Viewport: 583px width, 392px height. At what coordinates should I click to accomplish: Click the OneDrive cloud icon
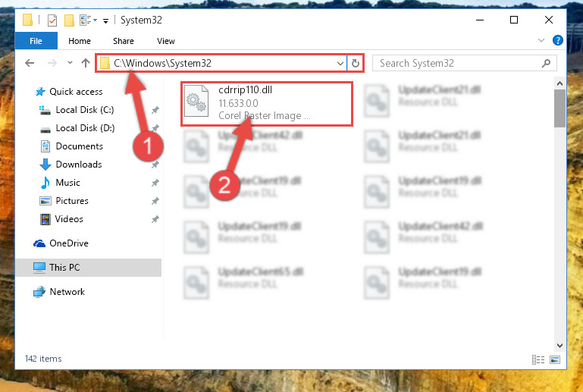[x=39, y=243]
